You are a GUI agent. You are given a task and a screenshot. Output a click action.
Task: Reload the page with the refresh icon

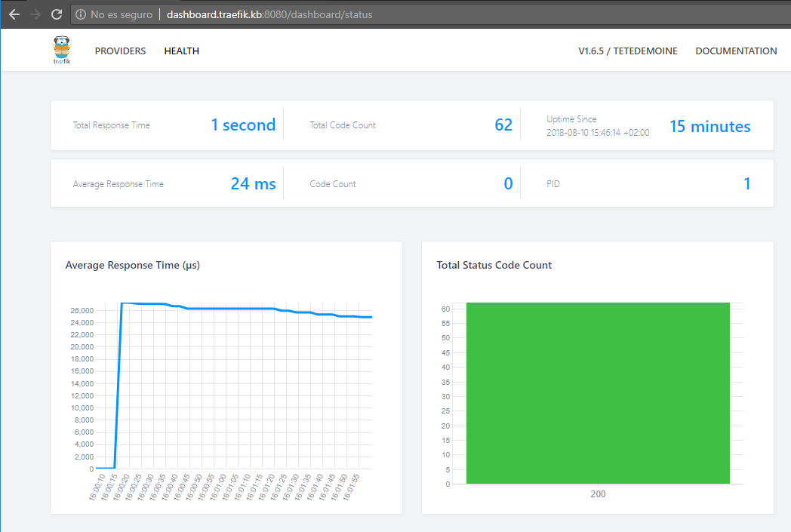coord(57,14)
